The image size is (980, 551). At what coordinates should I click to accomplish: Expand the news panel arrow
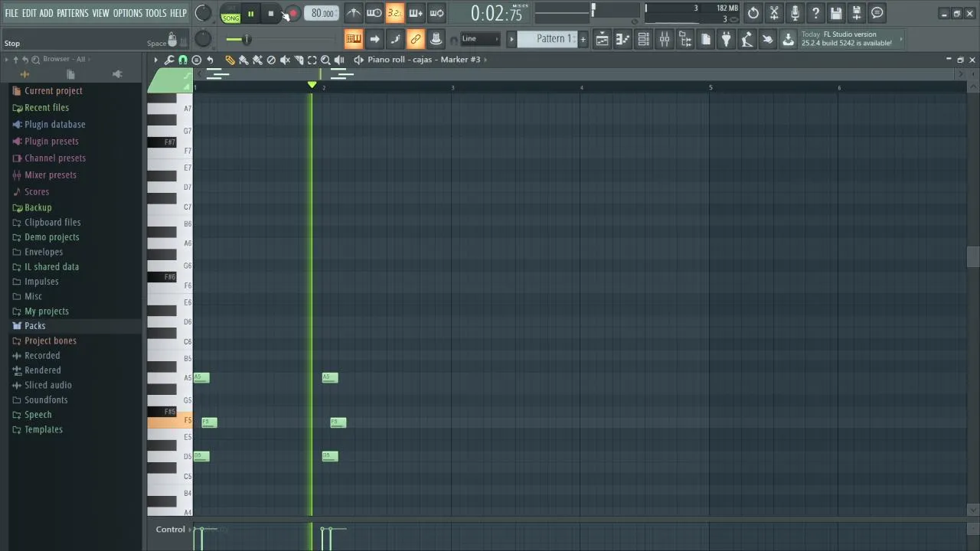[900, 39]
